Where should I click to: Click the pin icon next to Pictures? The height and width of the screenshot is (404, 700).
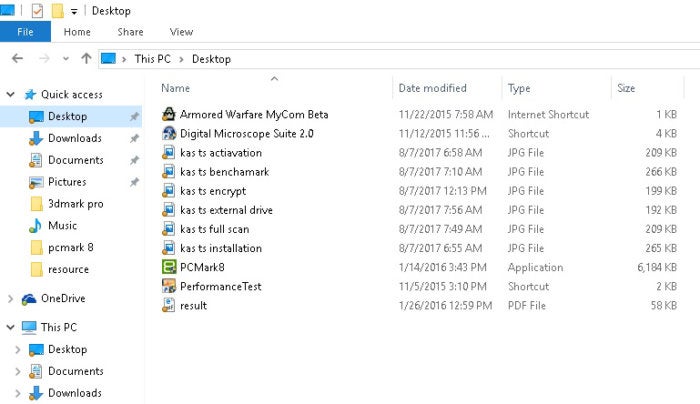(x=134, y=182)
